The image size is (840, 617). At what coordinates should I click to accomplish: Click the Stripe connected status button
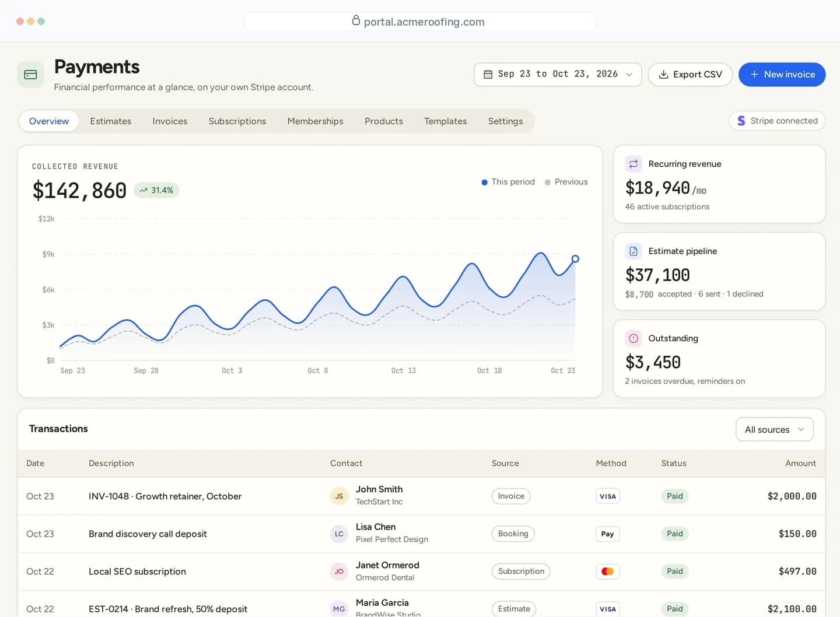tap(777, 121)
